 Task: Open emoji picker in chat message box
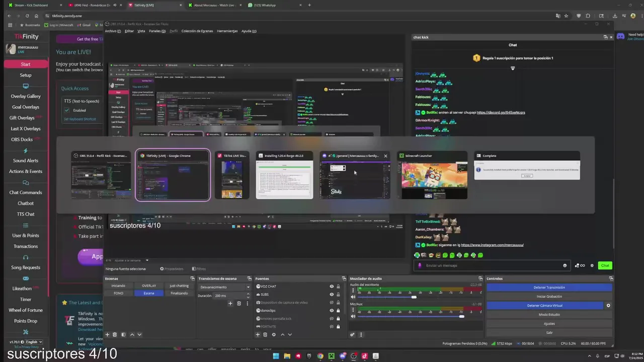565,265
